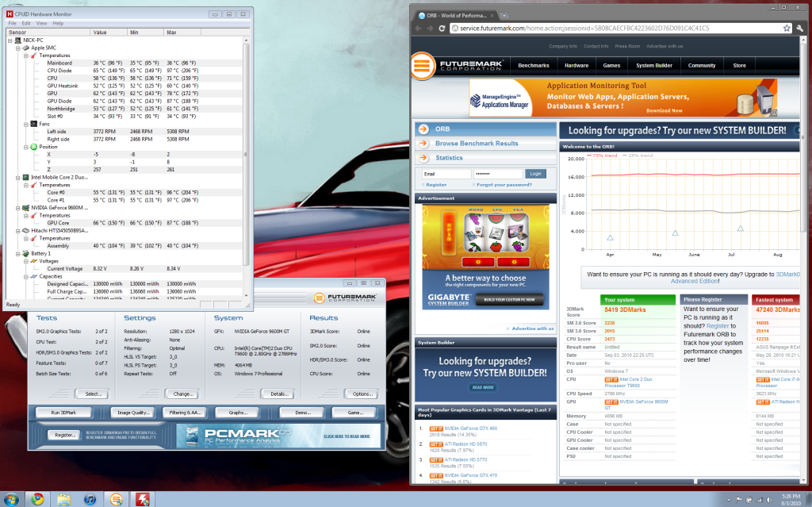This screenshot has width=812, height=507.
Task: Click the Options button under 3DMark Results
Action: coord(362,394)
